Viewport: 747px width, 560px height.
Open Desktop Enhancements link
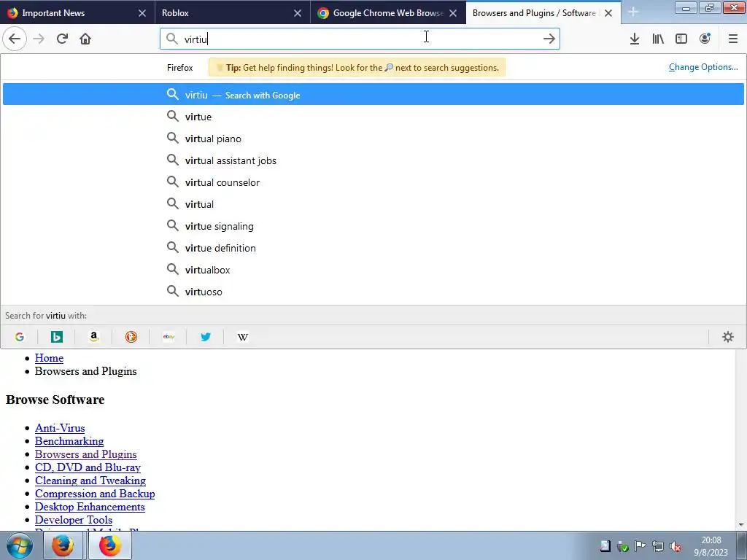coord(90,507)
